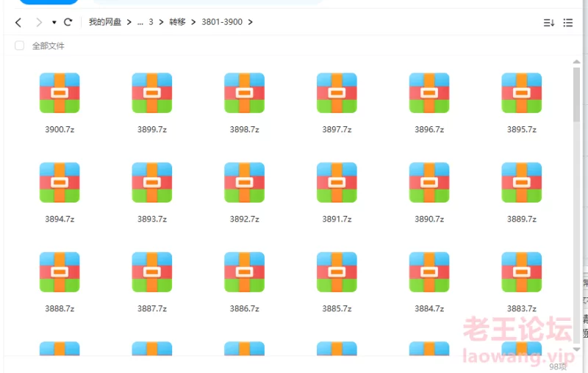Viewport: 588px width, 373px height.
Task: Click the file list scrollbar thumb
Action: pyautogui.click(x=576, y=95)
